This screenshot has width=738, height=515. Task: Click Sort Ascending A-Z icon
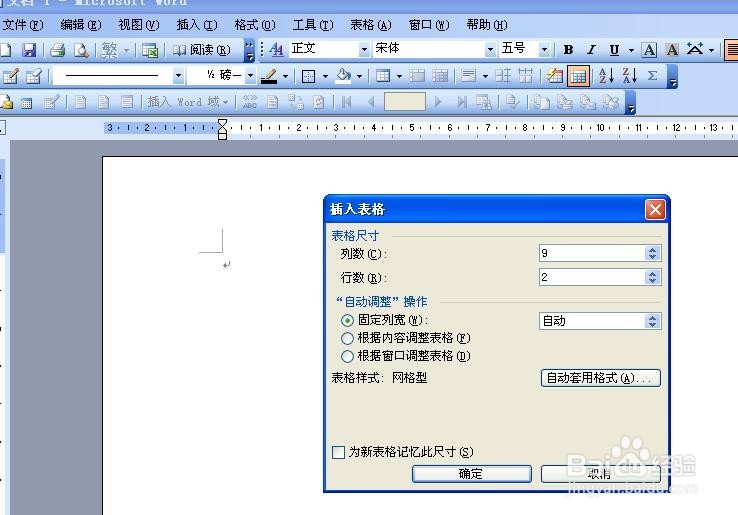(606, 76)
